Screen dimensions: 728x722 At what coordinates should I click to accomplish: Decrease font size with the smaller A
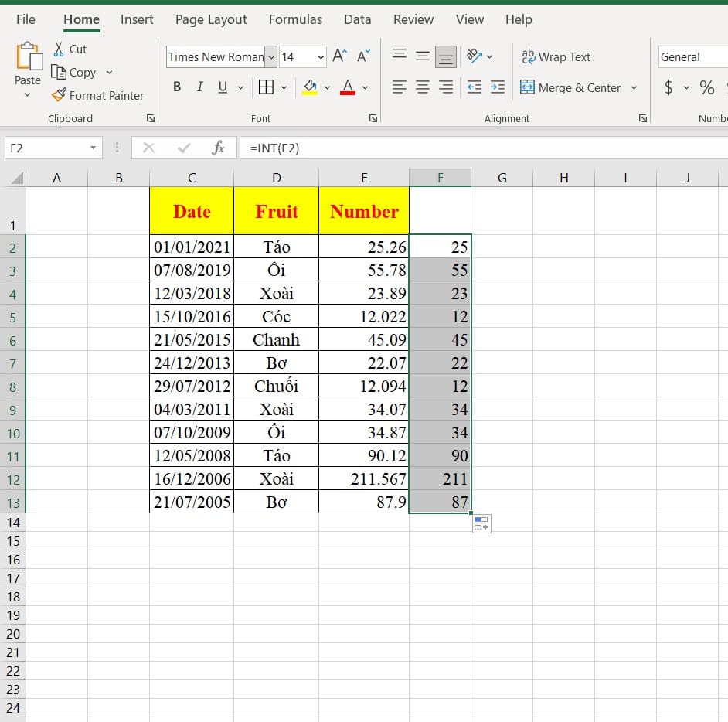363,56
